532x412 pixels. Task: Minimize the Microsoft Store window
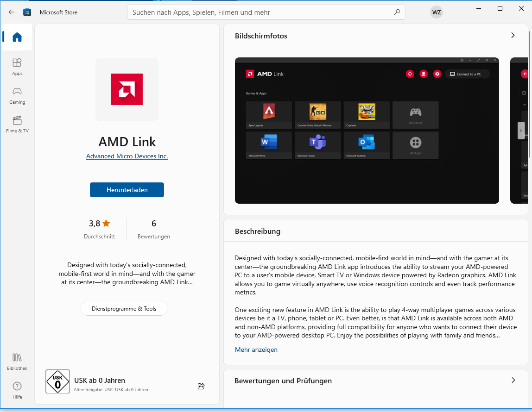(x=479, y=8)
